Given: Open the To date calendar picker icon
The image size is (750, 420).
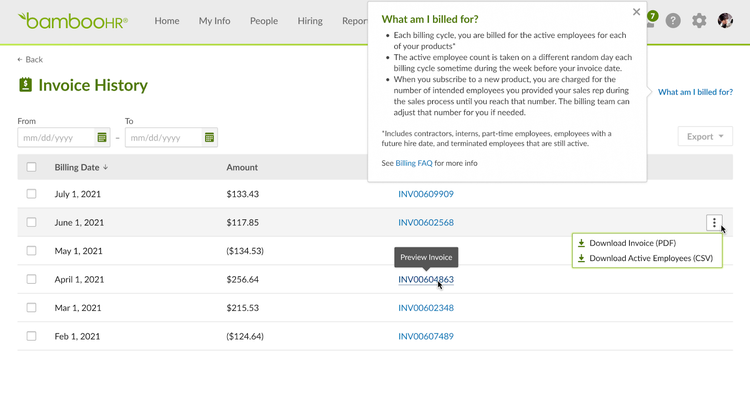Looking at the screenshot, I should click(x=209, y=138).
